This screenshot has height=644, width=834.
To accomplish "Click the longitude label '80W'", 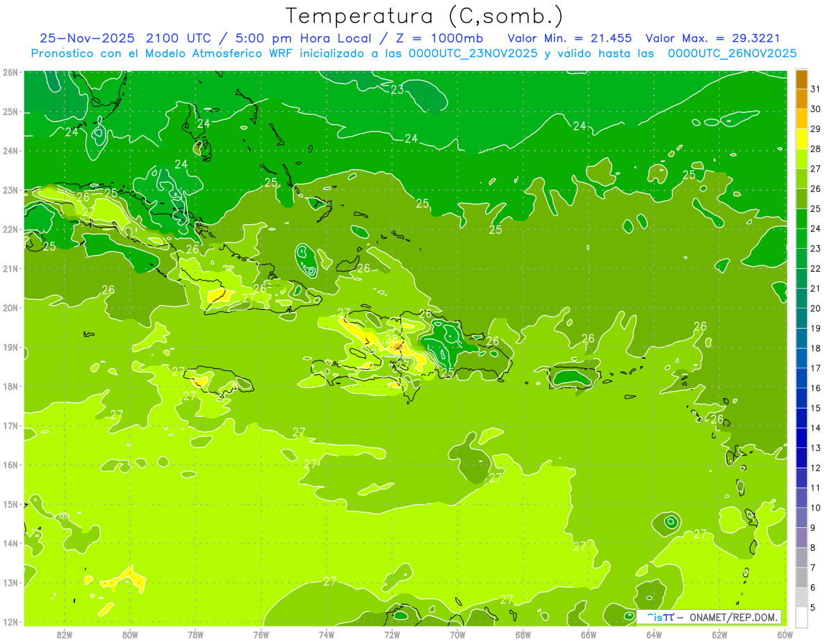I will click(129, 634).
